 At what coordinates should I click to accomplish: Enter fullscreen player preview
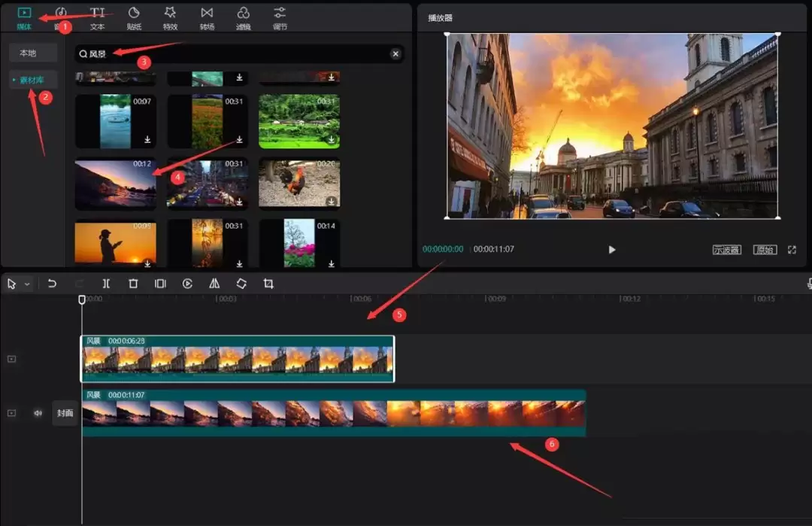point(792,250)
